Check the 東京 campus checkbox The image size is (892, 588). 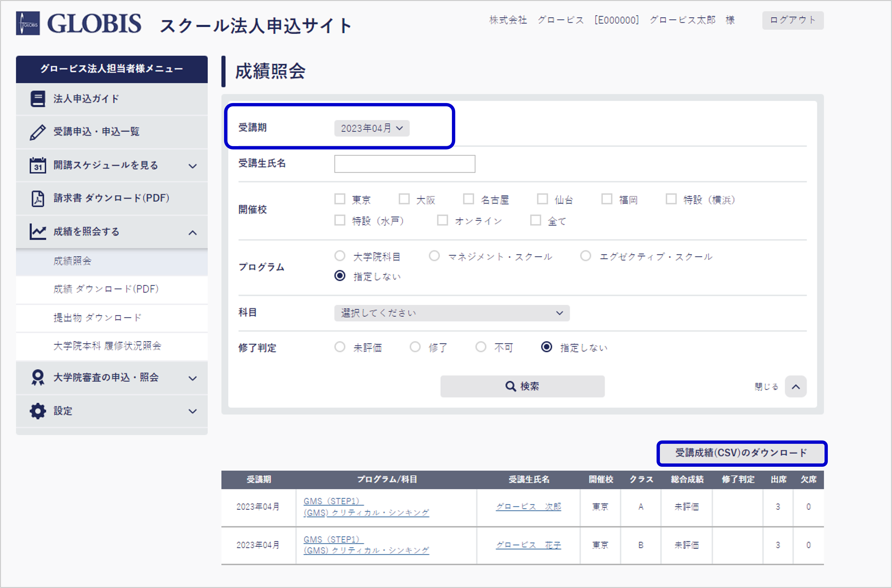click(339, 199)
